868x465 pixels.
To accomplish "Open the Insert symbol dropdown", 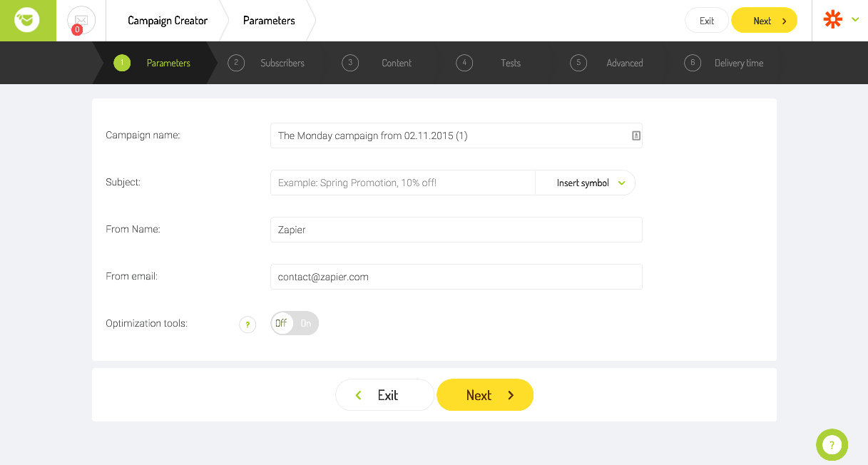I will tap(586, 183).
